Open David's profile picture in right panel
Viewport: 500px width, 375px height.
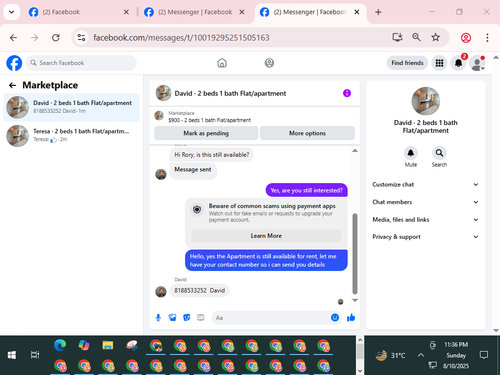tap(426, 101)
